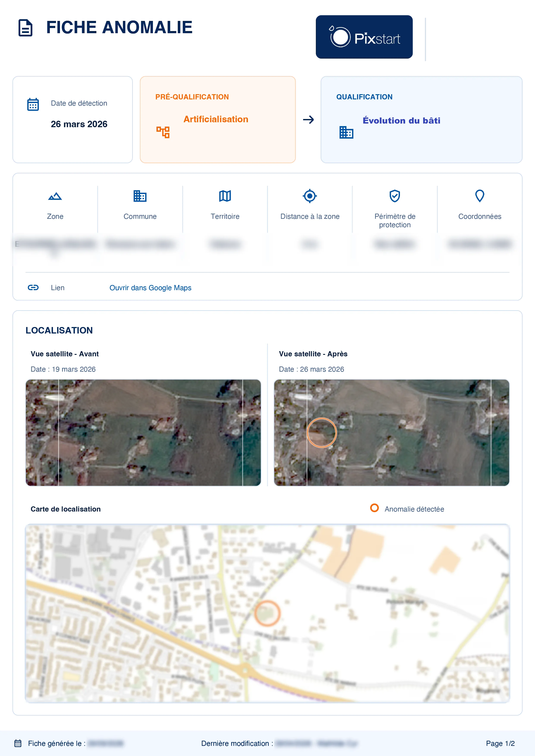Click the arrow between pré-qualification and qualification

tap(308, 119)
